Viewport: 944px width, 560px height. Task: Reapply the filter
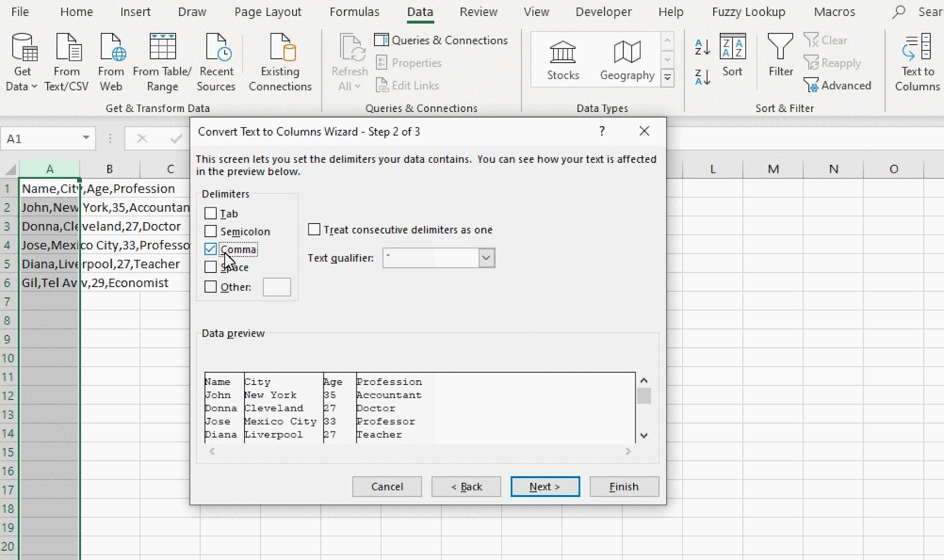point(832,63)
